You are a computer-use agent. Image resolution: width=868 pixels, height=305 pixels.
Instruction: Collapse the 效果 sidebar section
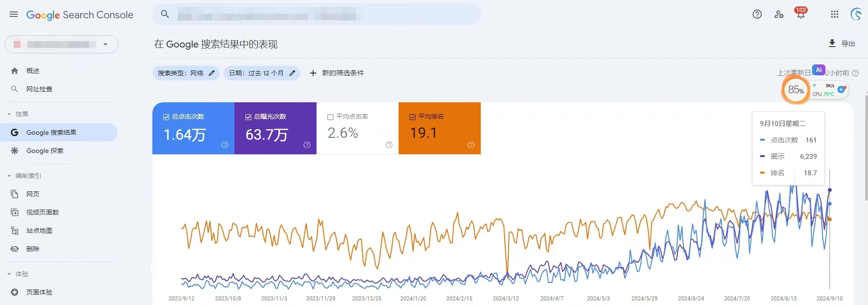point(9,114)
